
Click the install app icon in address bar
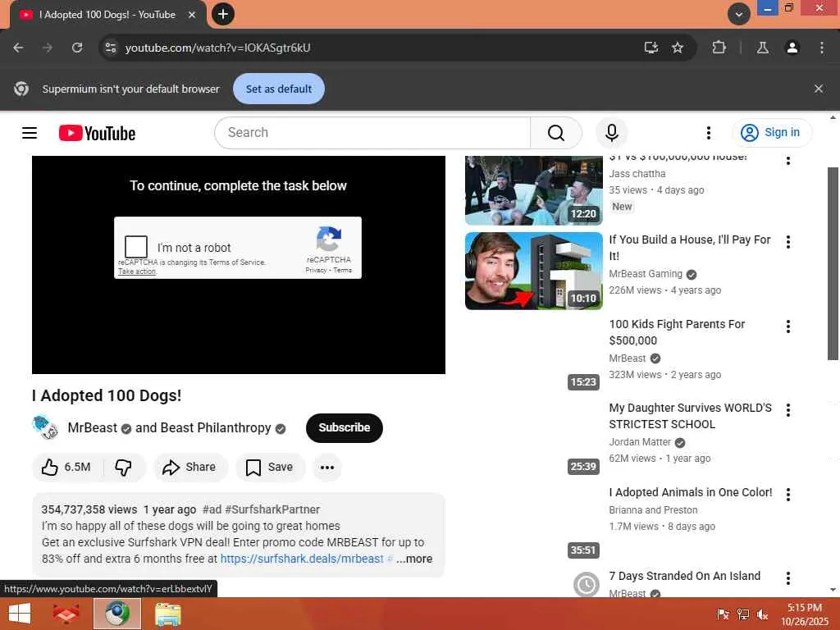pyautogui.click(x=651, y=48)
